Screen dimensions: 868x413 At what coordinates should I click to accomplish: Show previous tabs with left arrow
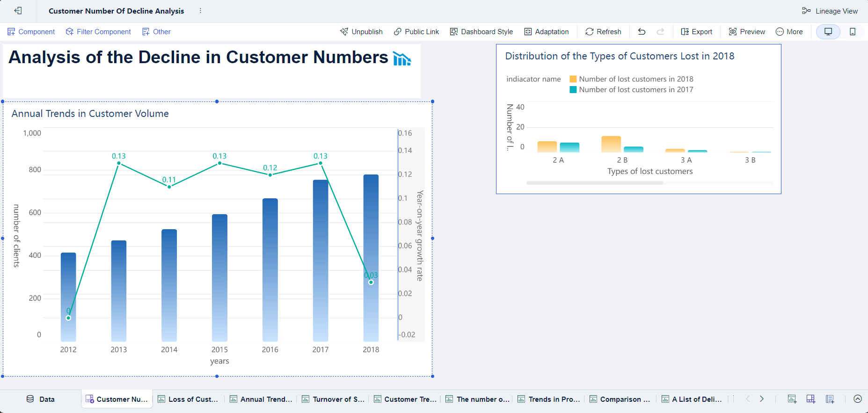click(748, 399)
